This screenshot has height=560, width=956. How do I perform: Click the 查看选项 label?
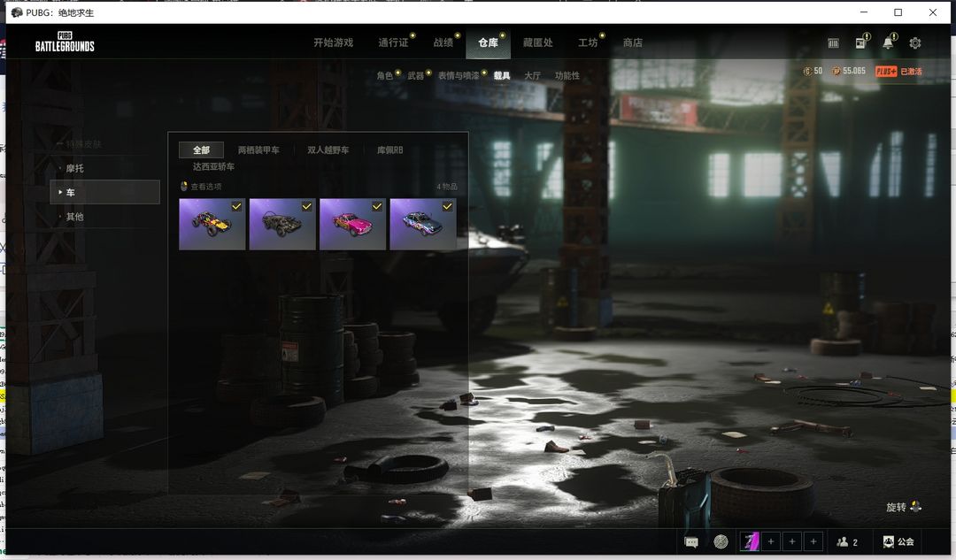[206, 187]
